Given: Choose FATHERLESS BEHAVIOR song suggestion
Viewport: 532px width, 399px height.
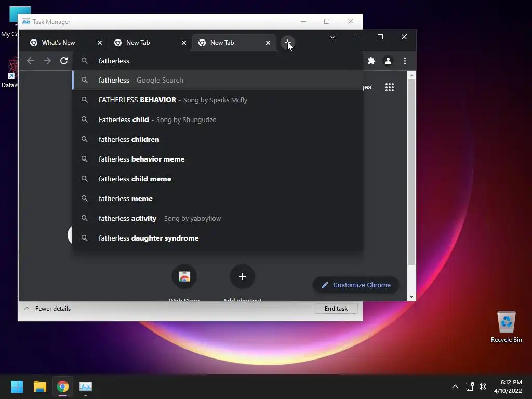Looking at the screenshot, I should click(x=218, y=100).
